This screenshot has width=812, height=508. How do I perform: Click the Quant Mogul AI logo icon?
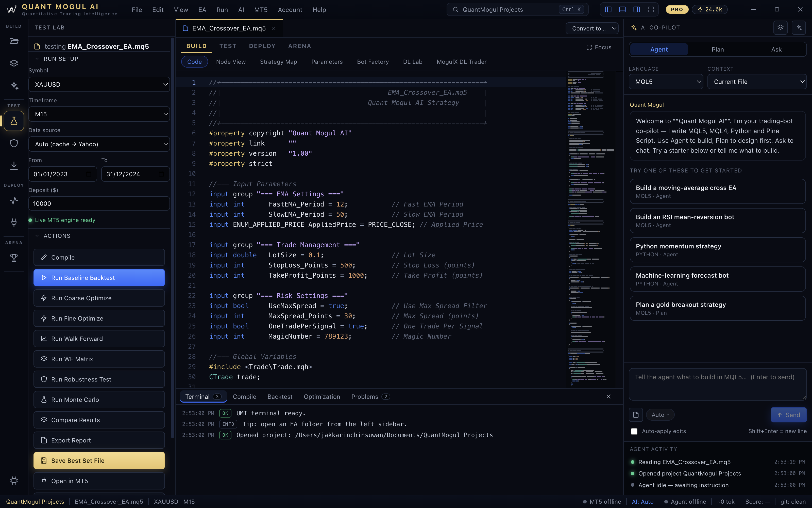pos(12,9)
